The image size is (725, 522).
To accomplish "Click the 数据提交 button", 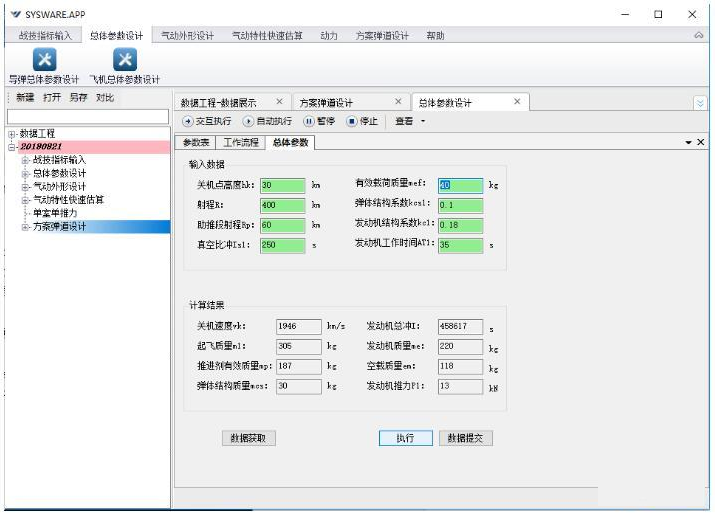I will pyautogui.click(x=466, y=438).
